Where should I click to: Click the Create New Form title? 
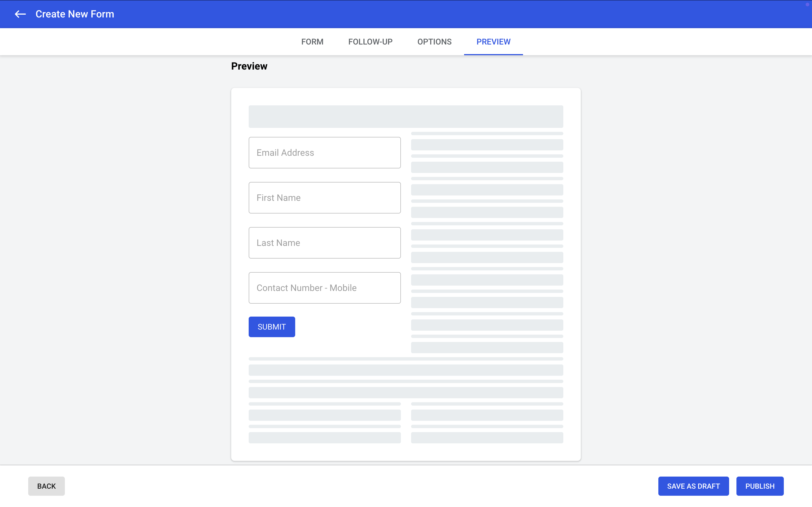click(x=75, y=14)
